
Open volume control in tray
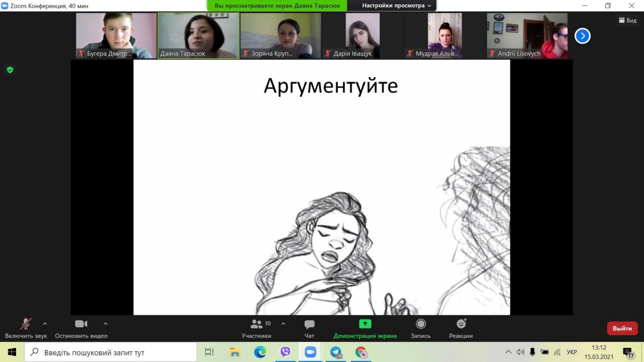[x=520, y=352]
